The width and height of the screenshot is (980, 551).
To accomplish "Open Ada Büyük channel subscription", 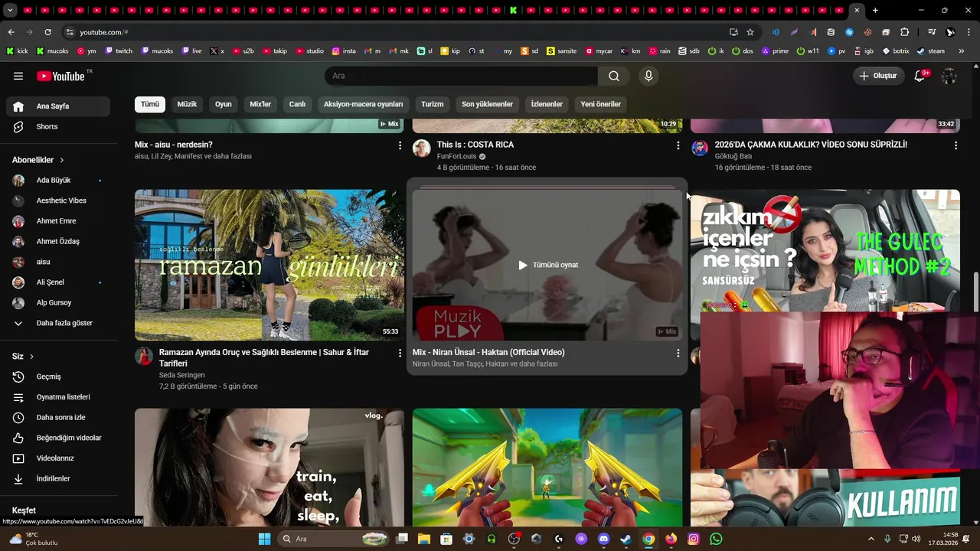I will click(58, 181).
